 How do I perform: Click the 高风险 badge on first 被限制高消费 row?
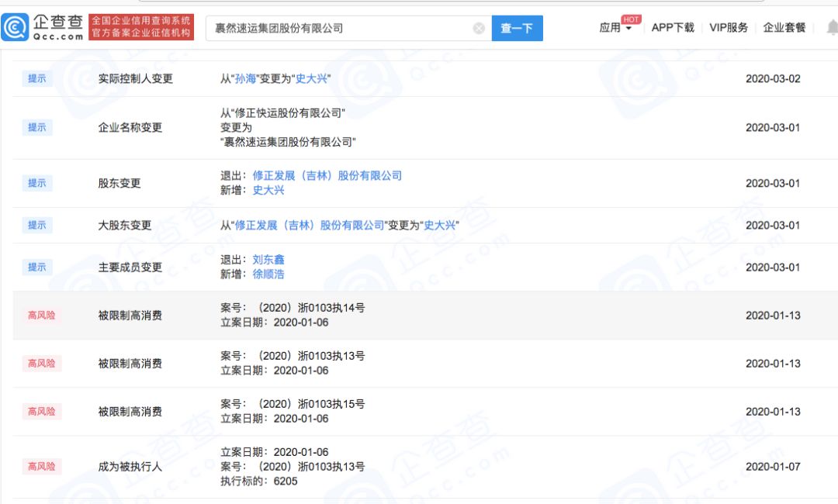coord(40,315)
